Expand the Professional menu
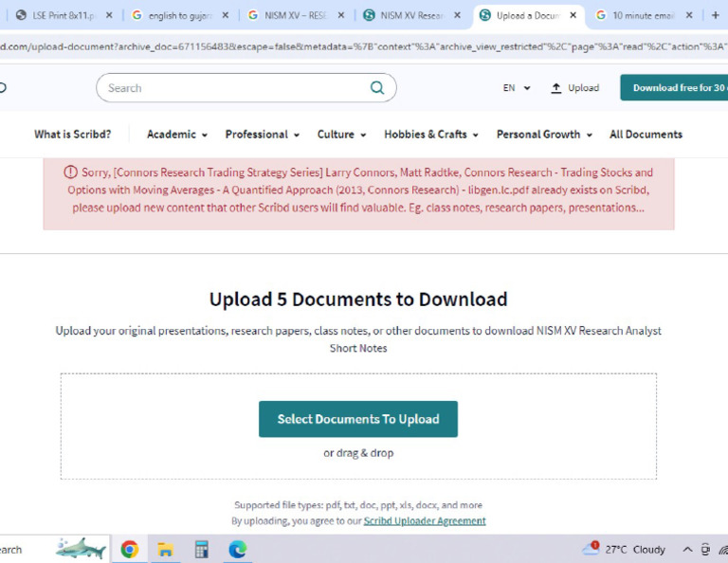 (263, 135)
